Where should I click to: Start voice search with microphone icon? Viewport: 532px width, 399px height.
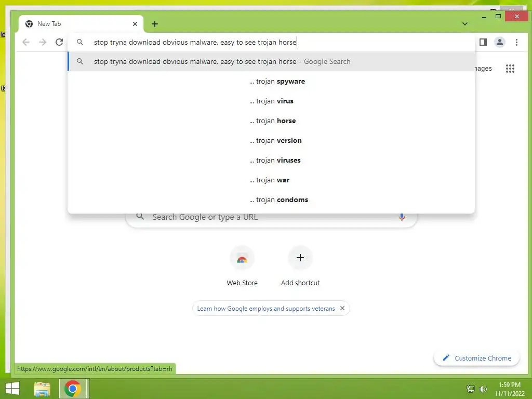(402, 217)
